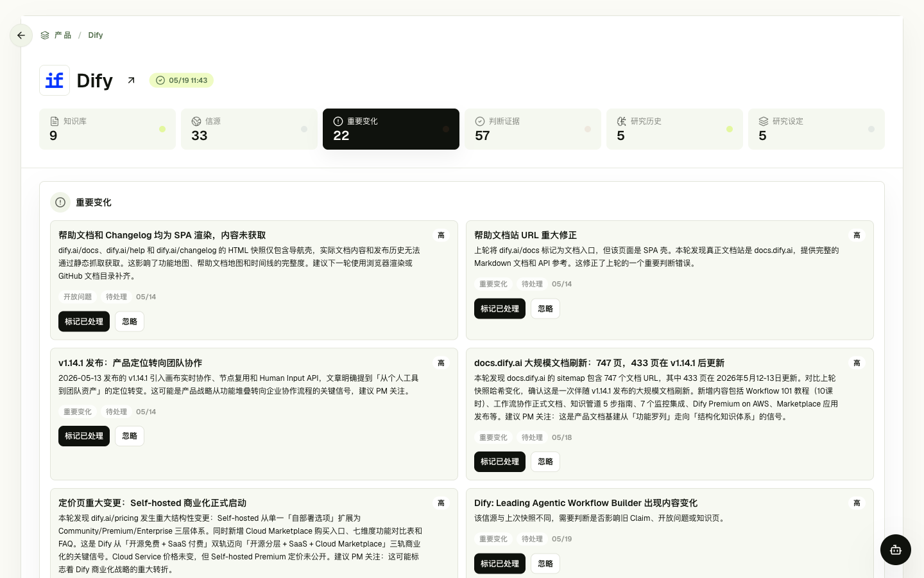Click 重要变化 tag in 帮助文档站 URL card

[493, 284]
